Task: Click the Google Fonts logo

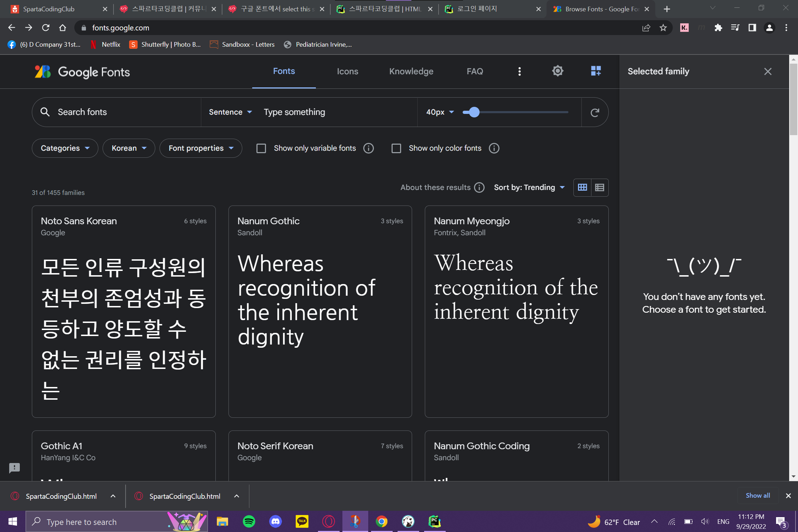Action: 82,72
